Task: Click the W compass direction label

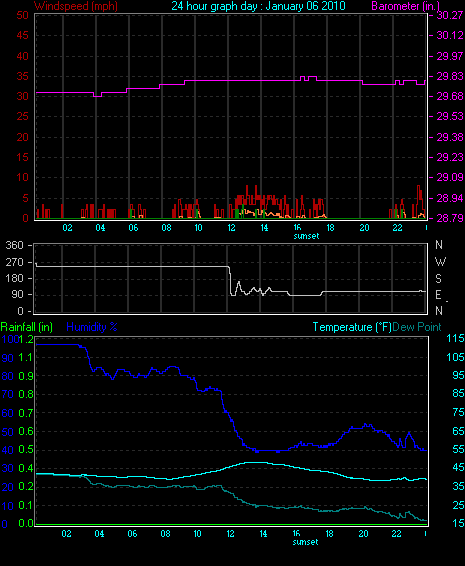Action: click(440, 261)
